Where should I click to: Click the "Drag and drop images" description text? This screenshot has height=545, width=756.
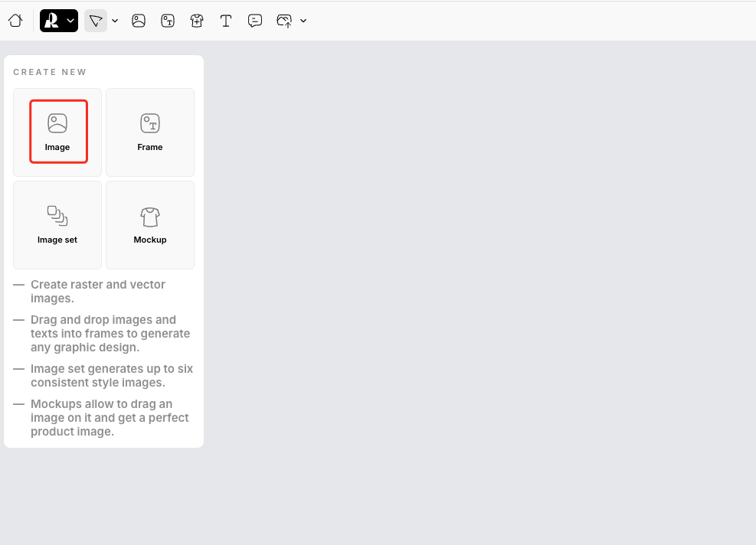click(x=110, y=334)
